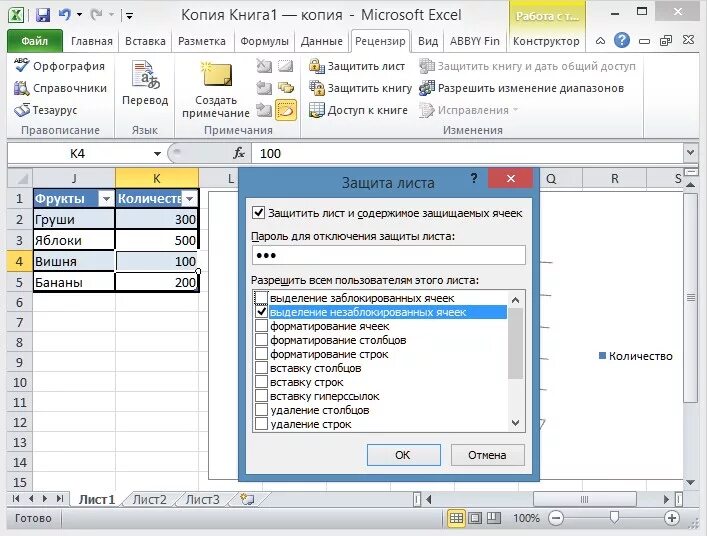The height and width of the screenshot is (536, 707).
Task: Check форматирование строк option
Action: point(261,354)
